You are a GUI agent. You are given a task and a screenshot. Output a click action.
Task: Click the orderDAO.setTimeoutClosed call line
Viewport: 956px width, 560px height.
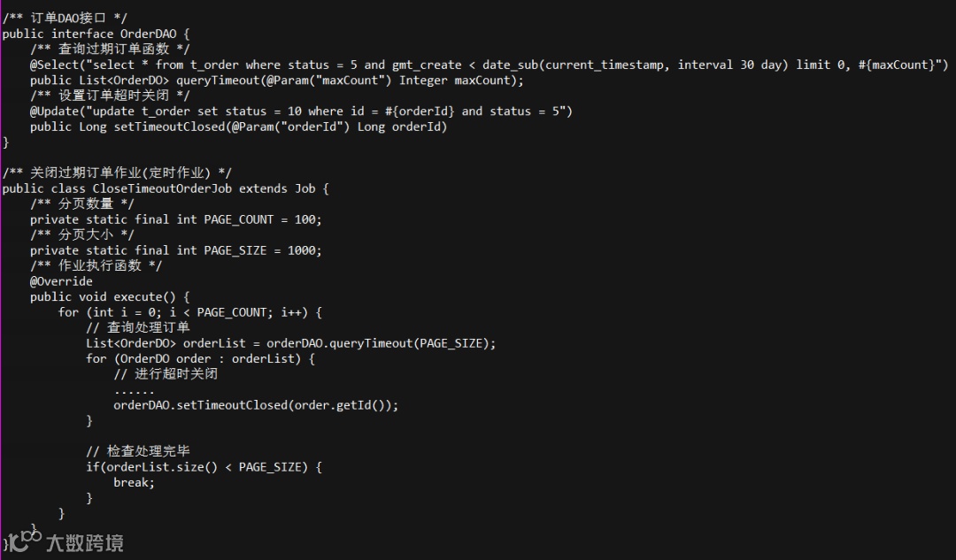[x=256, y=405]
